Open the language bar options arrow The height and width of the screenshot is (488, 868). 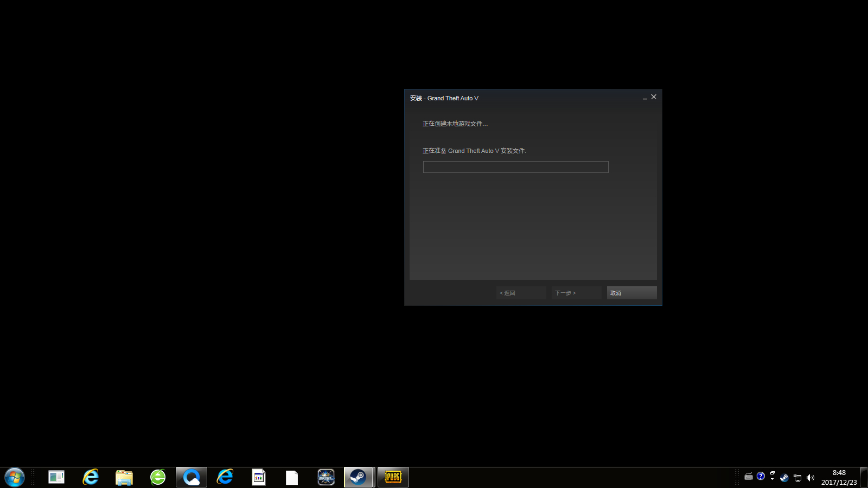click(x=773, y=479)
